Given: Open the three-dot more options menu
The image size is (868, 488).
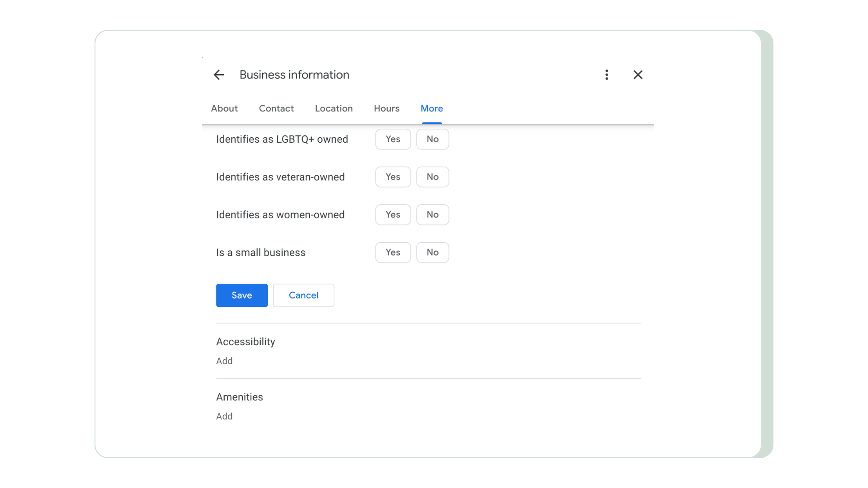Looking at the screenshot, I should click(x=607, y=75).
